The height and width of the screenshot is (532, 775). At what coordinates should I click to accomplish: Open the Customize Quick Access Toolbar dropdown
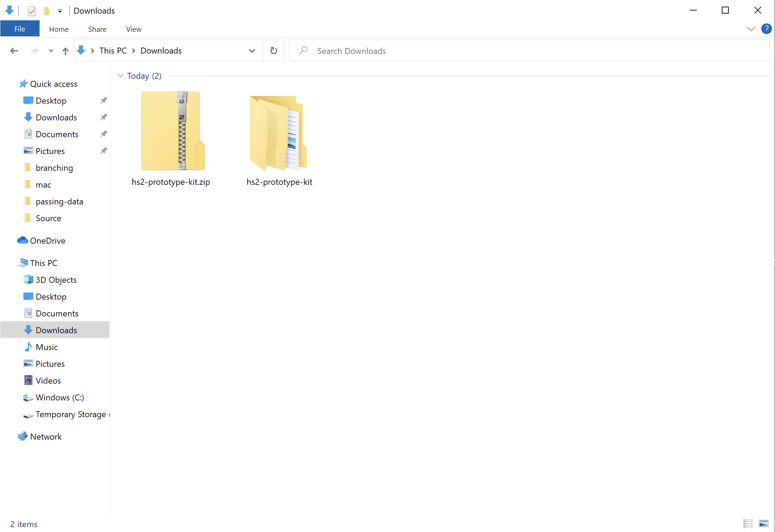coord(60,11)
